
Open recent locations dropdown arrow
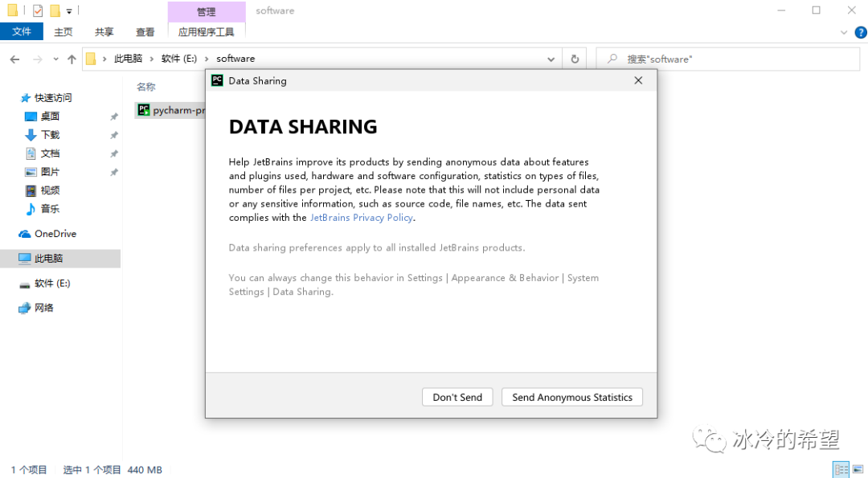[x=56, y=59]
